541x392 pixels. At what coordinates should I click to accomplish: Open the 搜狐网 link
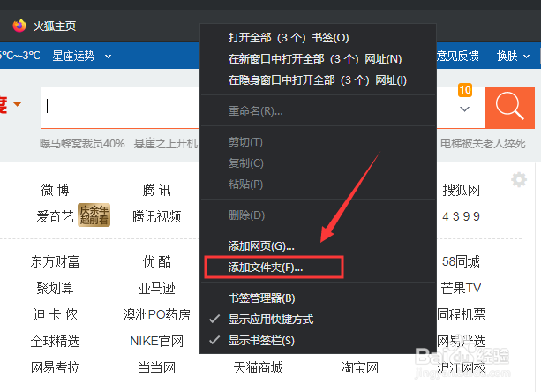point(462,190)
